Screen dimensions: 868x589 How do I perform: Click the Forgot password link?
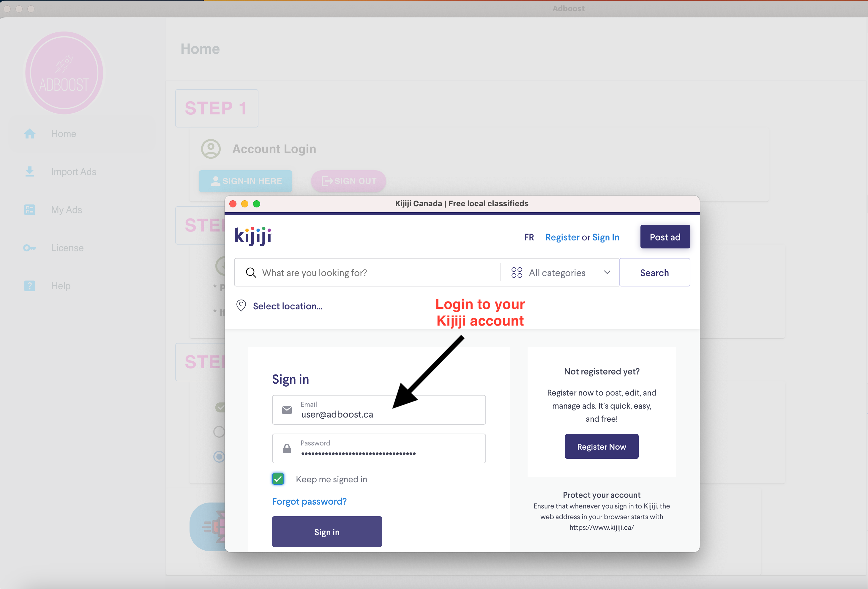[x=310, y=501]
